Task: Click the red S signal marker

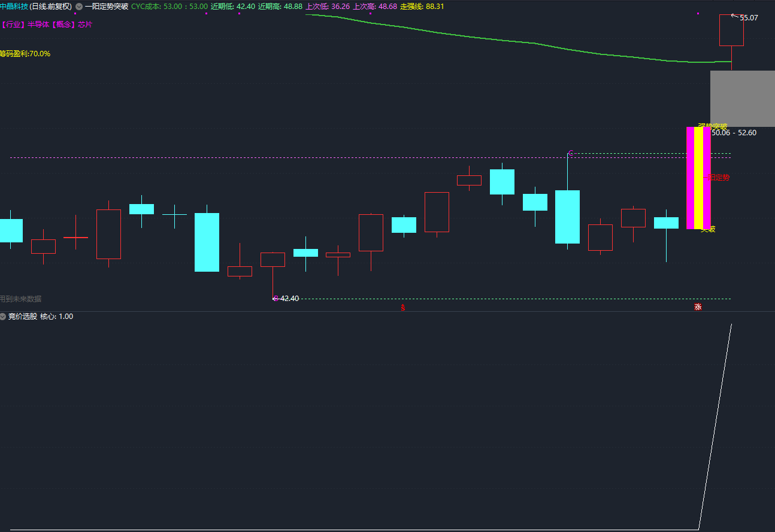Action: (403, 308)
